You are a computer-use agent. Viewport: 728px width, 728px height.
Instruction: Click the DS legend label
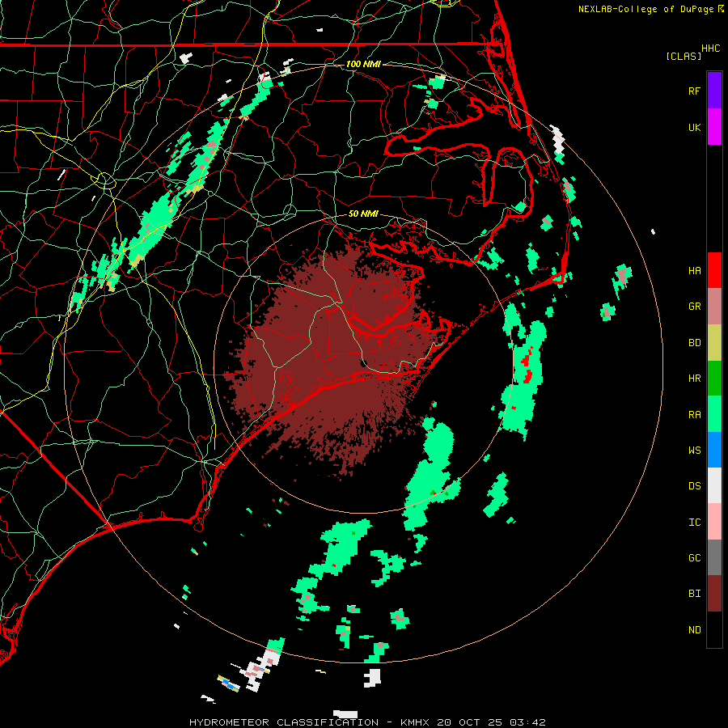[694, 485]
